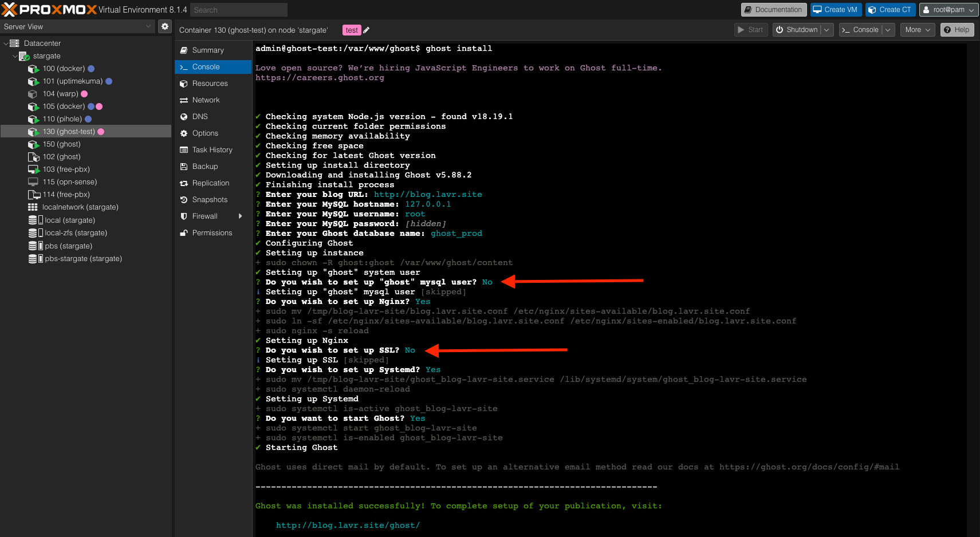Image resolution: width=980 pixels, height=537 pixels.
Task: Open the Backup section
Action: point(204,167)
